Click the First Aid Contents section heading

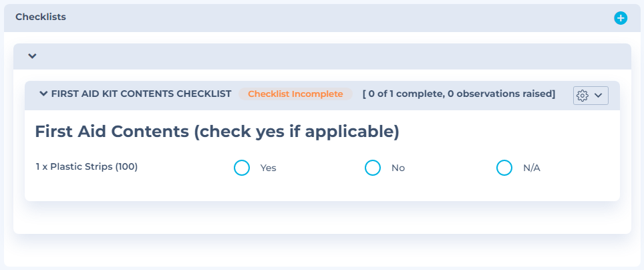point(216,132)
